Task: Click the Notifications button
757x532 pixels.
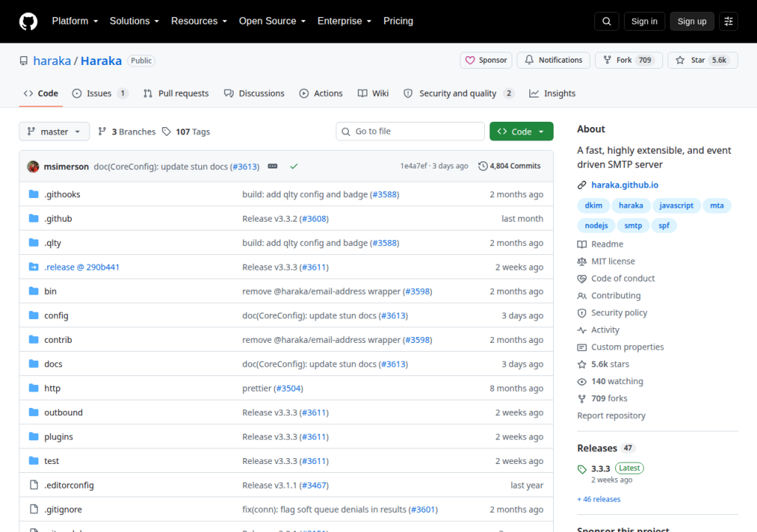Action: [x=553, y=61]
